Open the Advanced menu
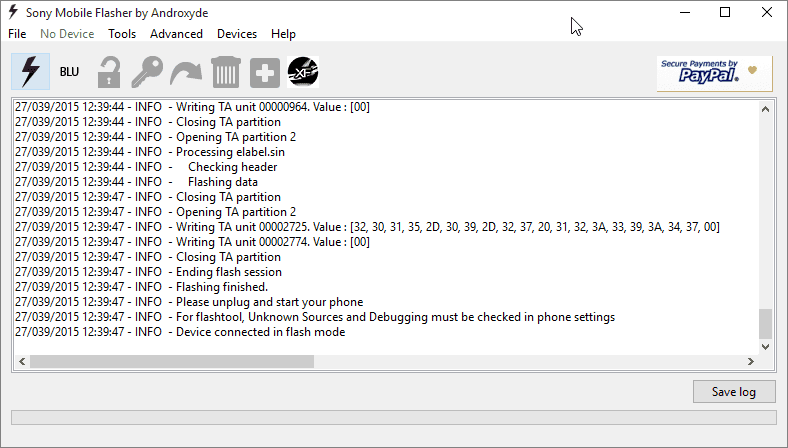This screenshot has width=788, height=448. click(x=176, y=34)
